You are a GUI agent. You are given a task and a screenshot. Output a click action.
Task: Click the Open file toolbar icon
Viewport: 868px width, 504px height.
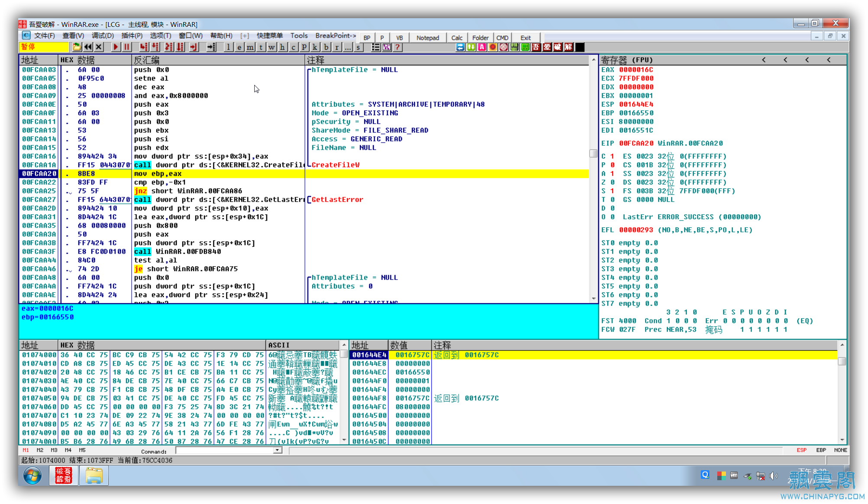pos(77,47)
